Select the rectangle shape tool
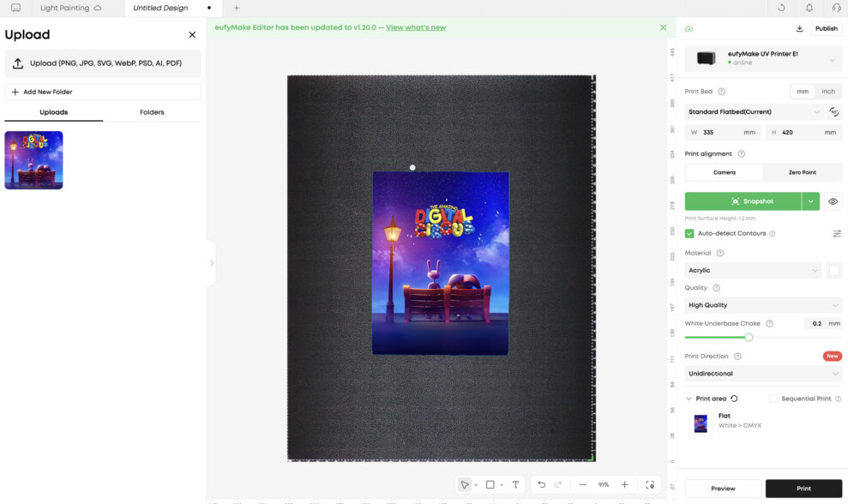This screenshot has height=504, width=848. (x=490, y=484)
